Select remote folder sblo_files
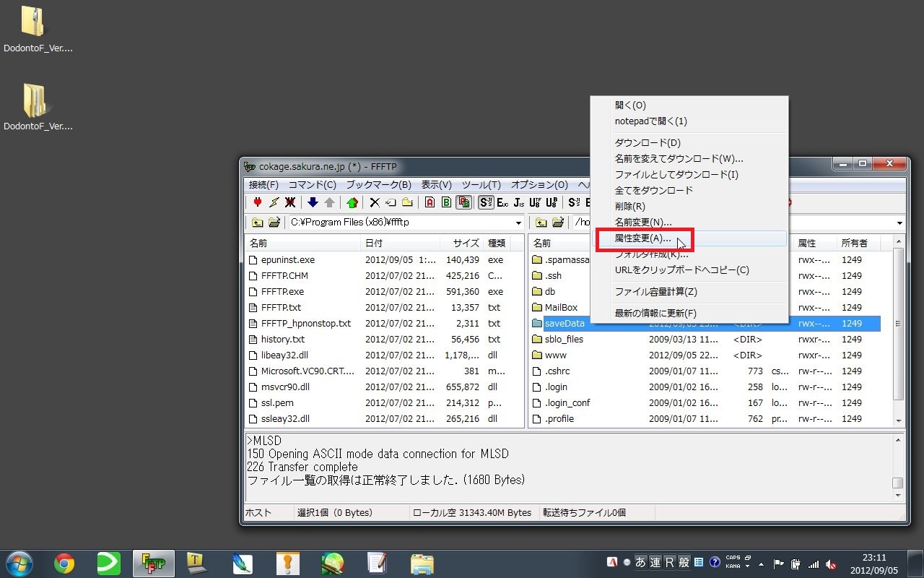 [x=564, y=340]
